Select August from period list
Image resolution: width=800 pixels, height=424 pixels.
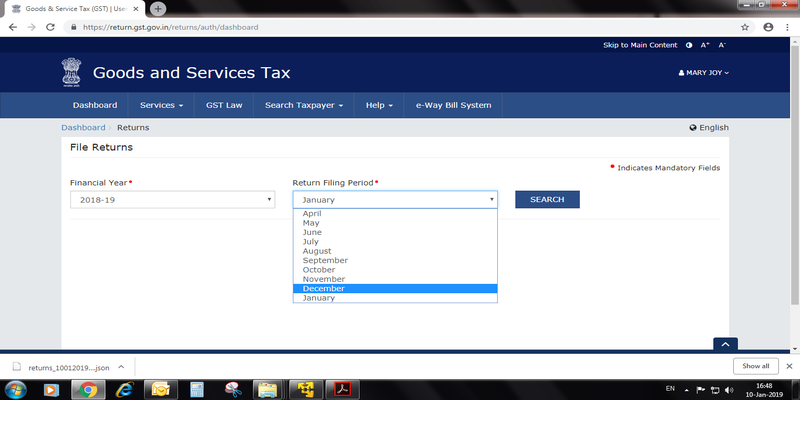(395, 251)
